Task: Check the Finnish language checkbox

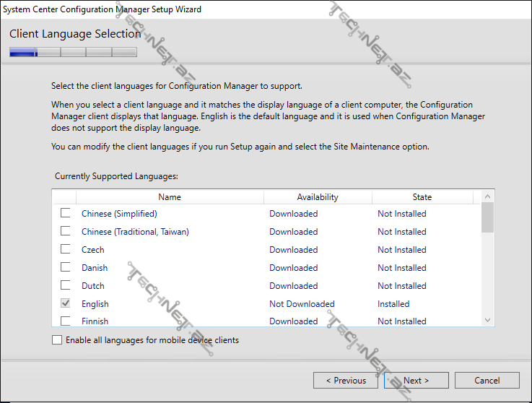Action: [66, 321]
